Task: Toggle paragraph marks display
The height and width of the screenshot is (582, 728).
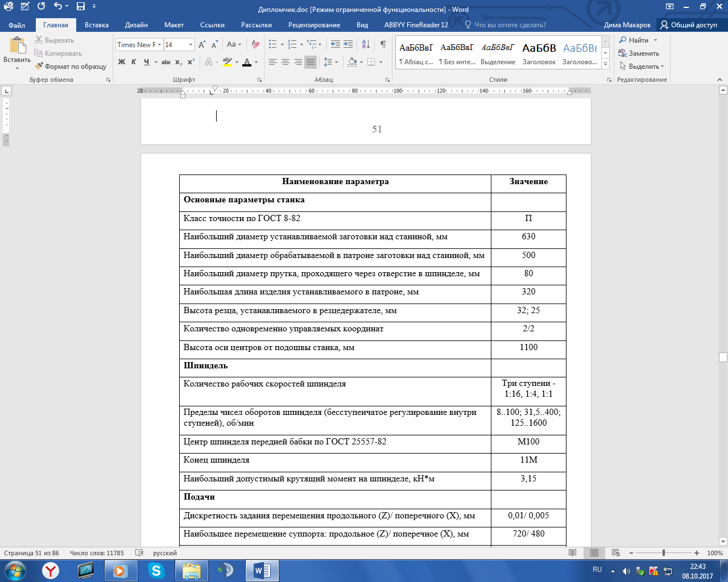Action: click(x=383, y=44)
